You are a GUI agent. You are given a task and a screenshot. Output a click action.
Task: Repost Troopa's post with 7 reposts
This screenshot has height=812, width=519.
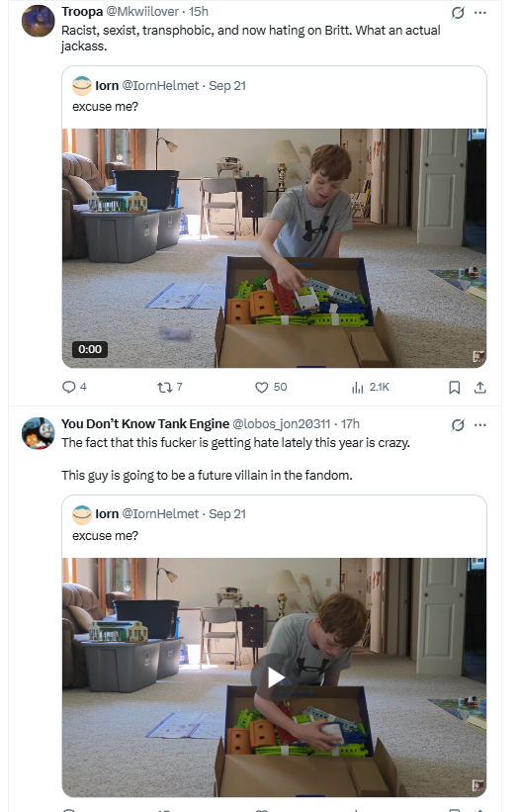click(x=170, y=387)
